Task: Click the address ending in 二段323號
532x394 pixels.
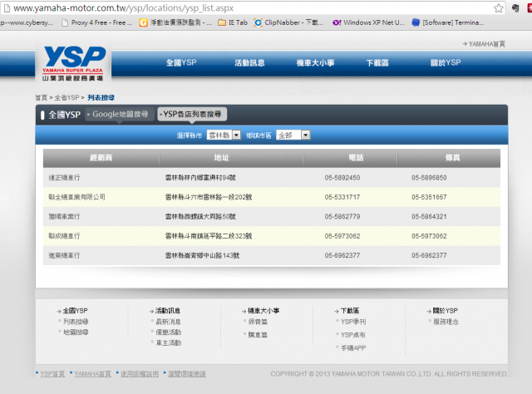Action: tap(209, 236)
